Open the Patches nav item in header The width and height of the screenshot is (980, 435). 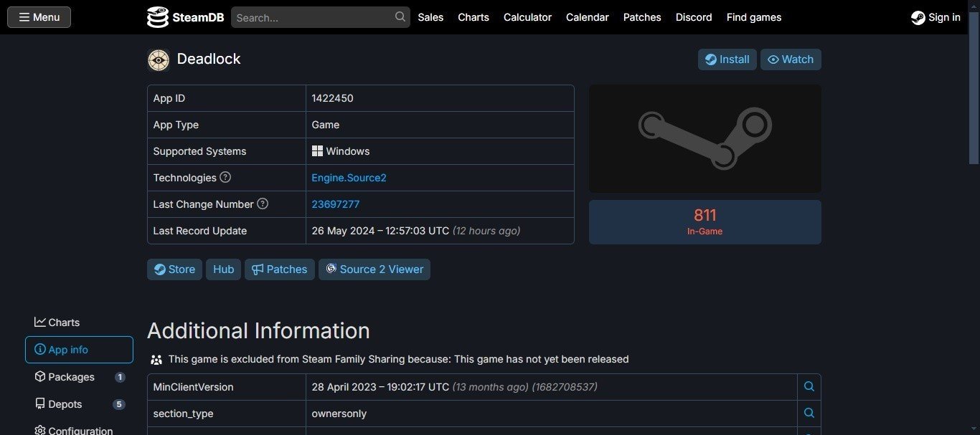642,17
